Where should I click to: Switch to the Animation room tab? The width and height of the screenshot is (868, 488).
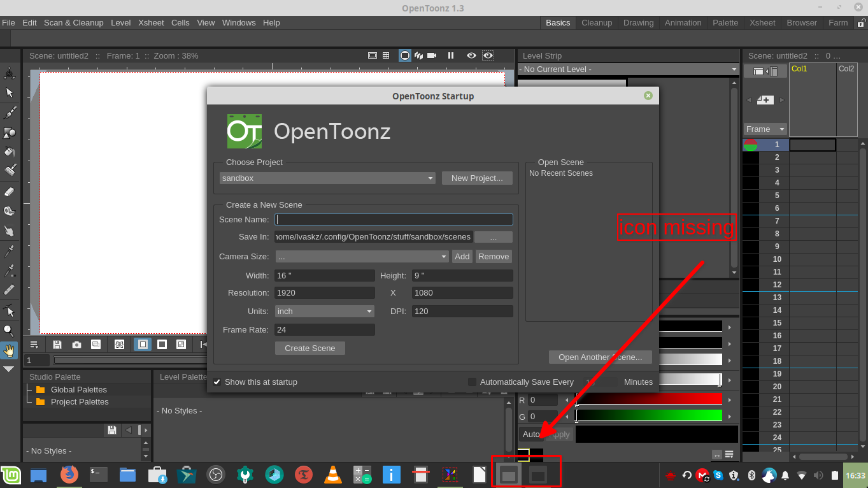tap(683, 22)
